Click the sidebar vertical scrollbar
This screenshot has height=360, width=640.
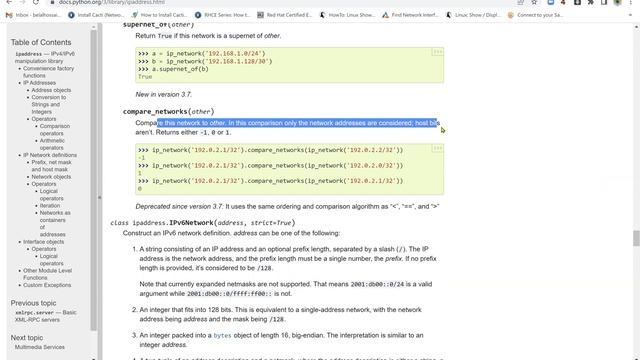coord(93,180)
